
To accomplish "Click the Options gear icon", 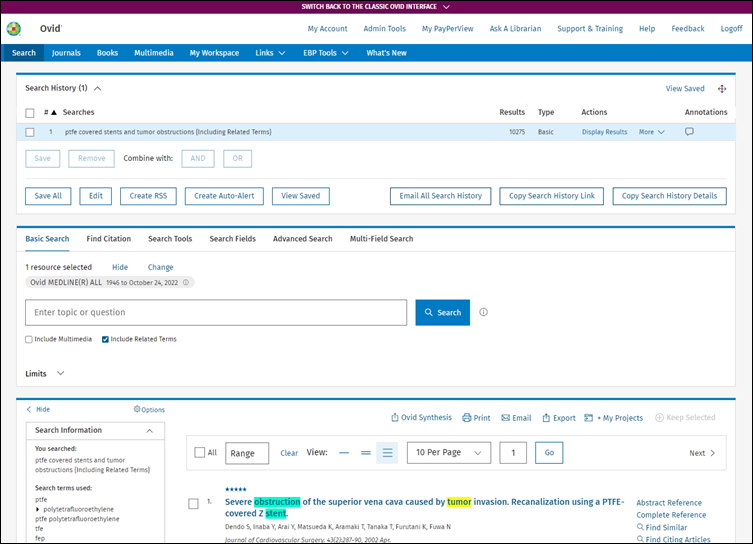I will tap(137, 409).
